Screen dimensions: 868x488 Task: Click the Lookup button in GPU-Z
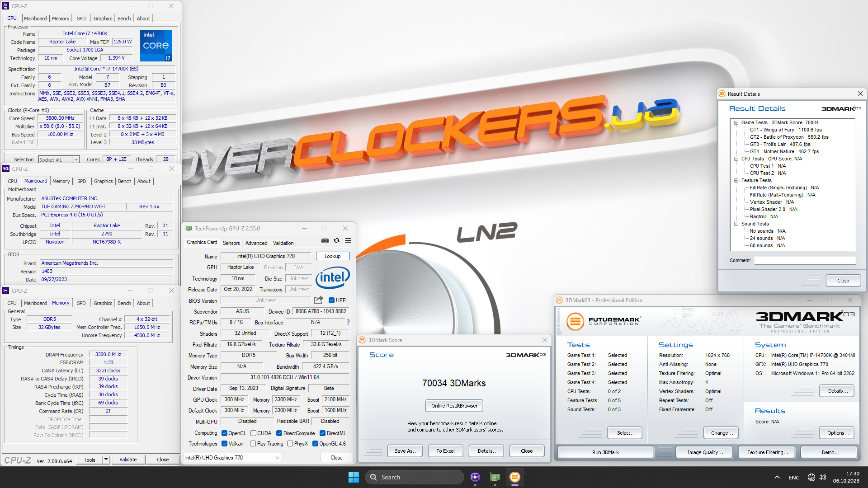click(x=333, y=256)
